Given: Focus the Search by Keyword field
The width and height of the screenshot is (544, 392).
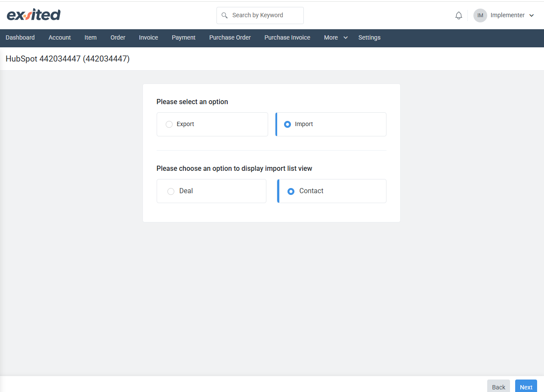Looking at the screenshot, I should (x=260, y=15).
